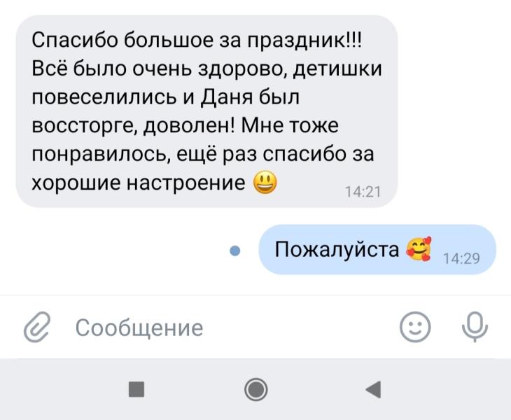
Task: Tap the Android home circle button
Action: [x=255, y=389]
